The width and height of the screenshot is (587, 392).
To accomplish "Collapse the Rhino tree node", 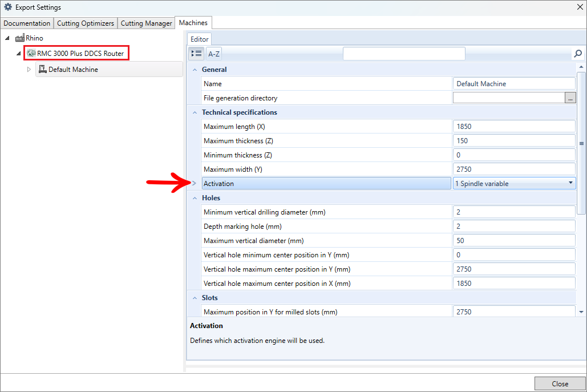I will pyautogui.click(x=7, y=38).
